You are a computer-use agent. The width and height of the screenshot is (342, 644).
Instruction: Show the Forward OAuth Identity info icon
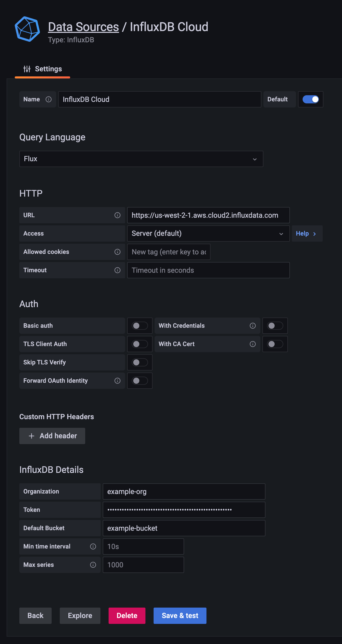pyautogui.click(x=117, y=381)
